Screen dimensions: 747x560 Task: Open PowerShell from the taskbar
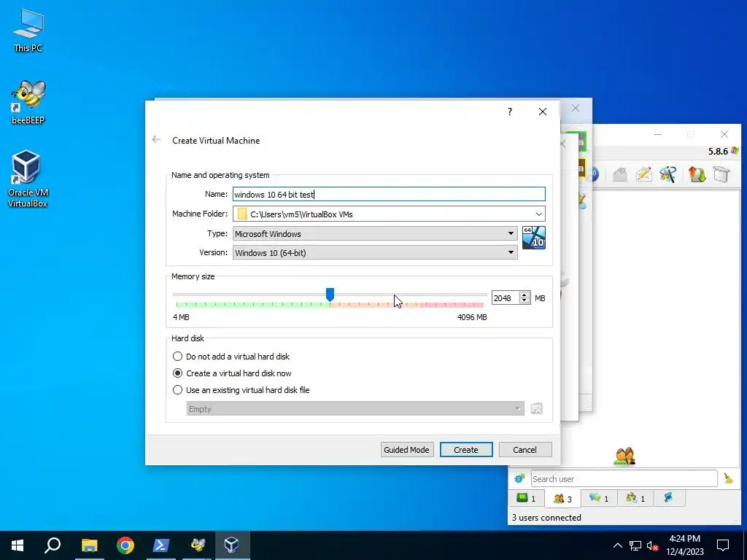click(160, 545)
